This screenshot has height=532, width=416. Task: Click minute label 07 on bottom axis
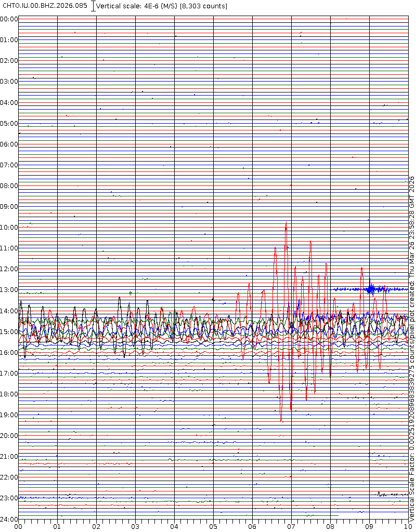(291, 527)
